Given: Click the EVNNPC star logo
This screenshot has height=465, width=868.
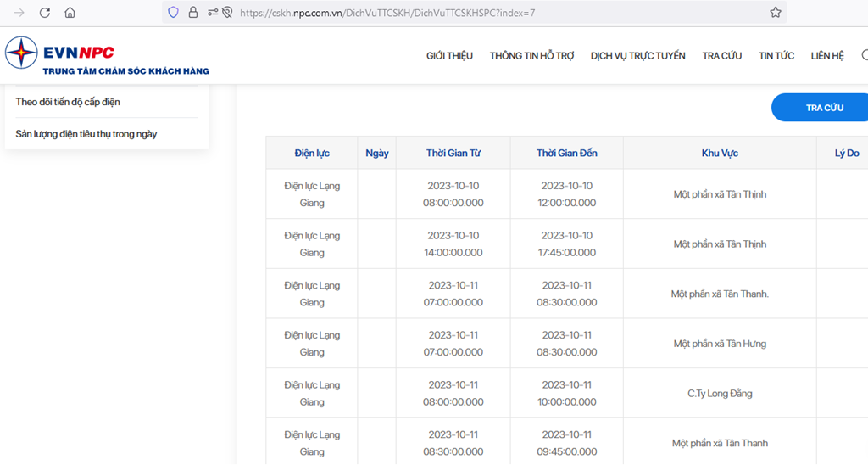Looking at the screenshot, I should coord(21,53).
